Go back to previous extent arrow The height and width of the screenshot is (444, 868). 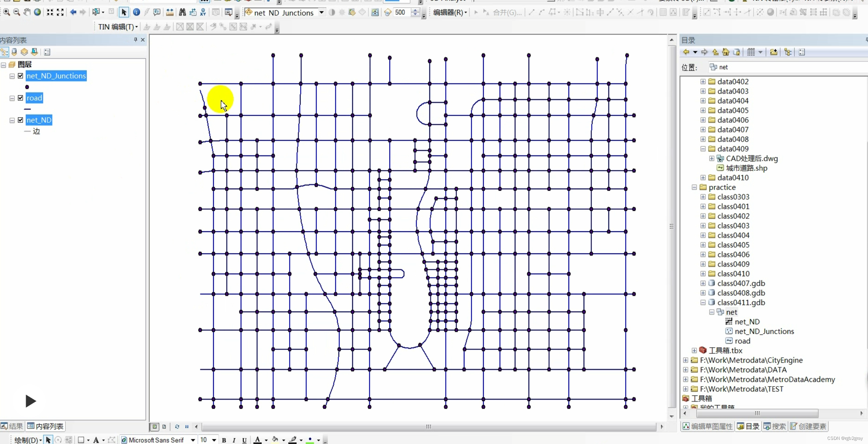tap(73, 12)
